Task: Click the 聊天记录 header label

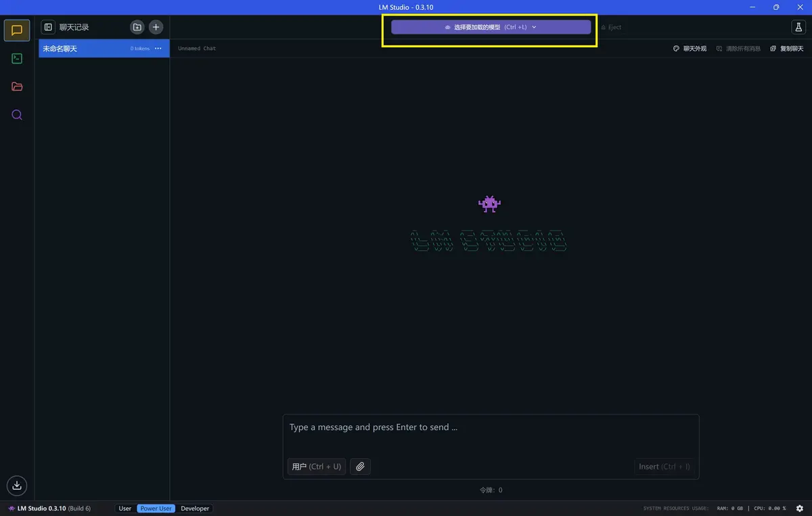Action: click(x=74, y=27)
